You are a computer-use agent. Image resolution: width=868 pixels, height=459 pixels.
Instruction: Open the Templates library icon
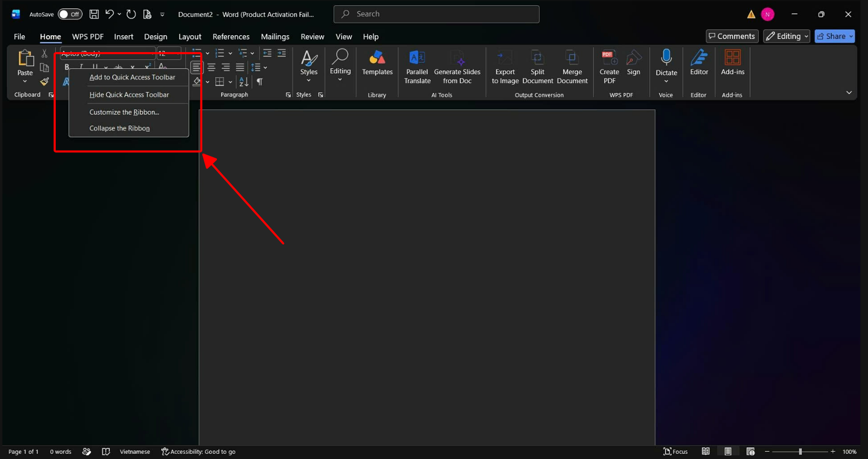(x=377, y=63)
